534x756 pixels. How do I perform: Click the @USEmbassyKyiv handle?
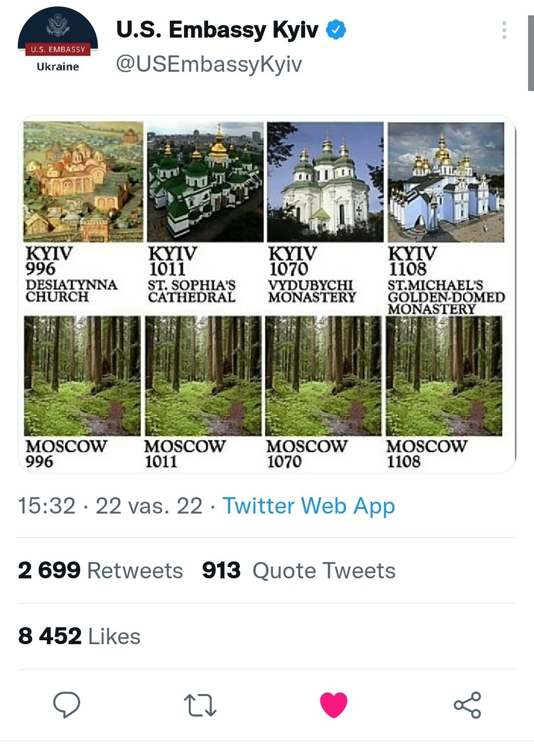[209, 64]
